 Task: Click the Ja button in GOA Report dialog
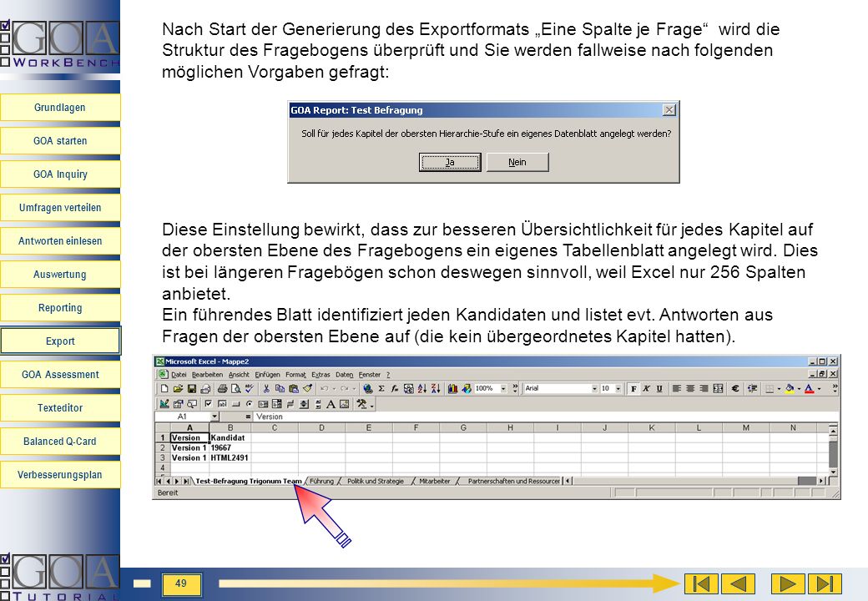450,162
